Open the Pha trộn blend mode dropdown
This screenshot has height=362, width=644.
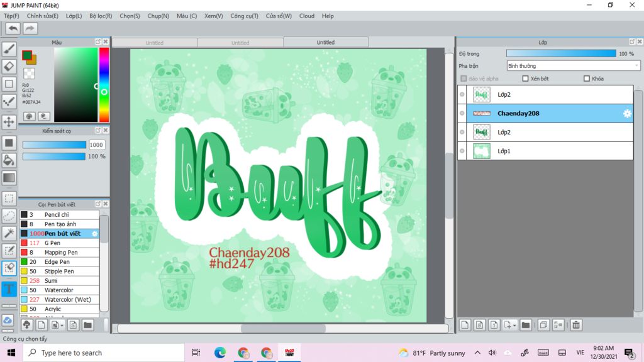574,66
